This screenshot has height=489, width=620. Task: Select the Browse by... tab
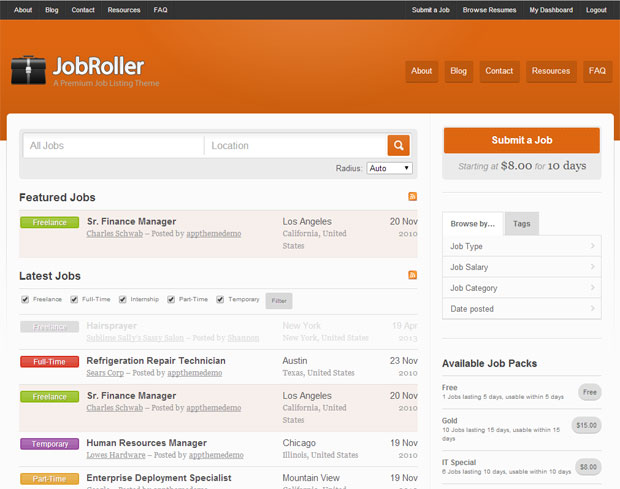coord(473,224)
